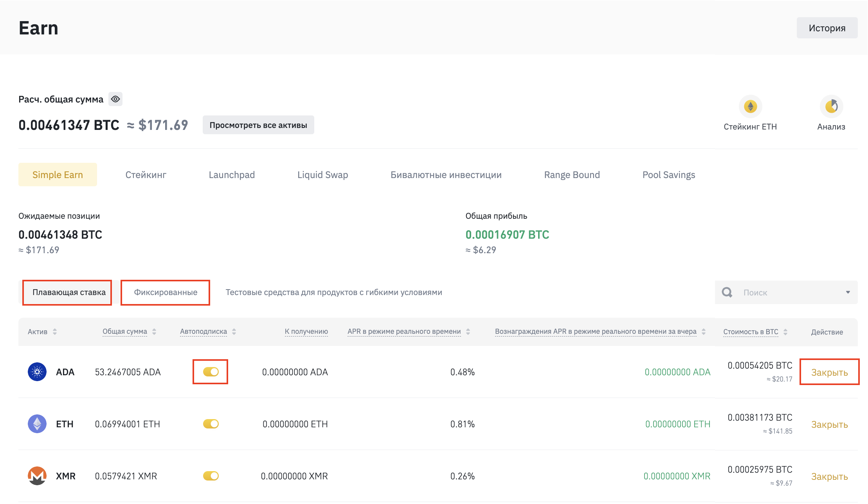Click the Стейкинг ETH label
Image resolution: width=868 pixels, height=504 pixels.
(x=750, y=126)
